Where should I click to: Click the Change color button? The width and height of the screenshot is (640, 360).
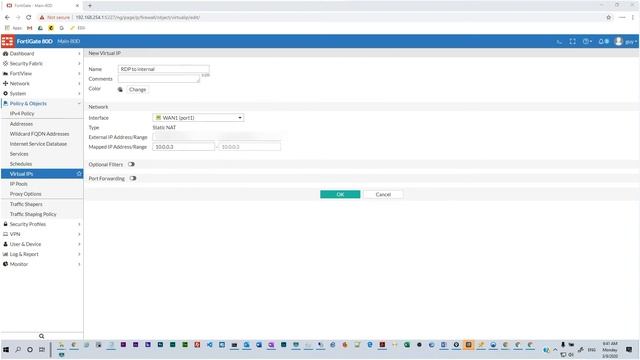click(138, 89)
